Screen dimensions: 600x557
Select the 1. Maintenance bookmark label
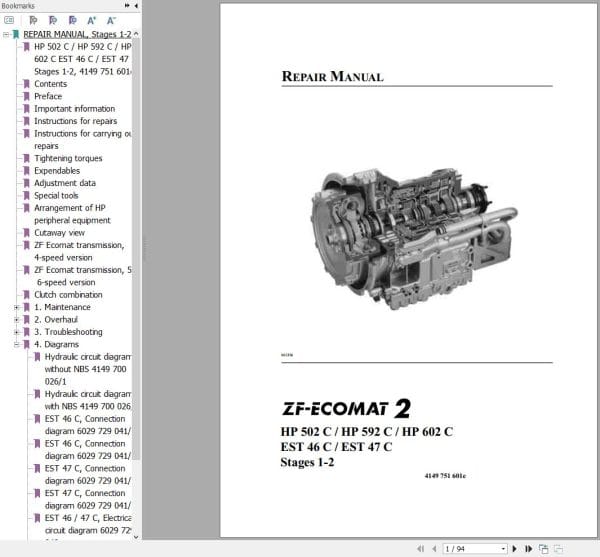62,307
